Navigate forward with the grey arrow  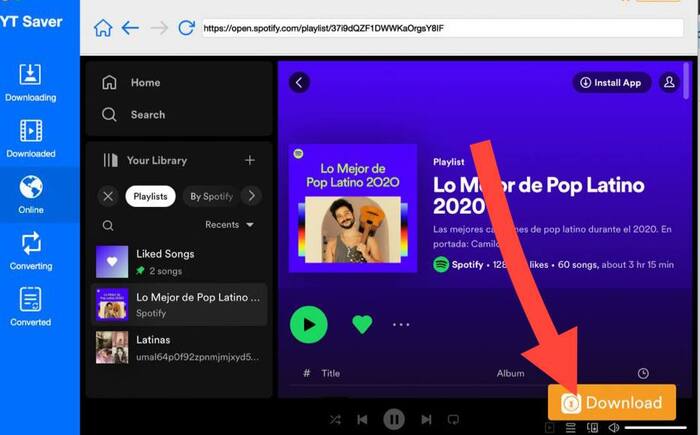(158, 28)
